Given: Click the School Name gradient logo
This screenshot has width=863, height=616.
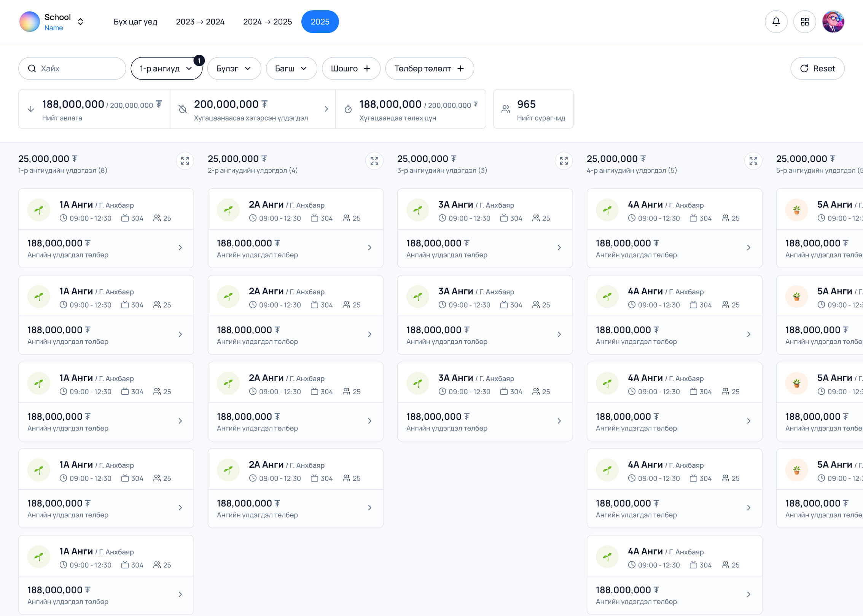Looking at the screenshot, I should (x=30, y=22).
